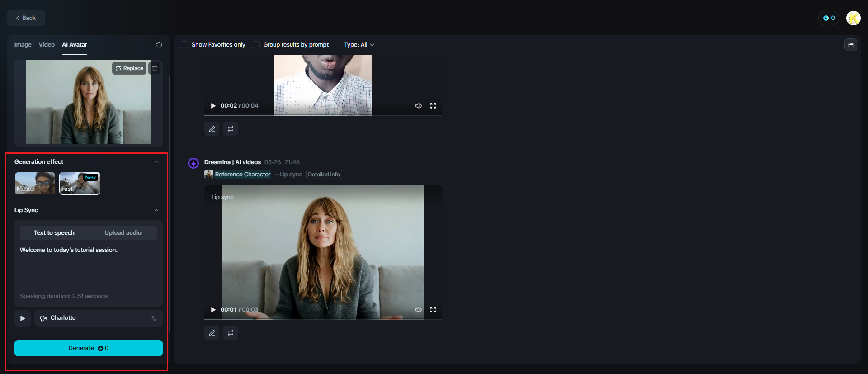The height and width of the screenshot is (374, 868).
Task: Open the Charlotte voice selector
Action: (x=99, y=318)
